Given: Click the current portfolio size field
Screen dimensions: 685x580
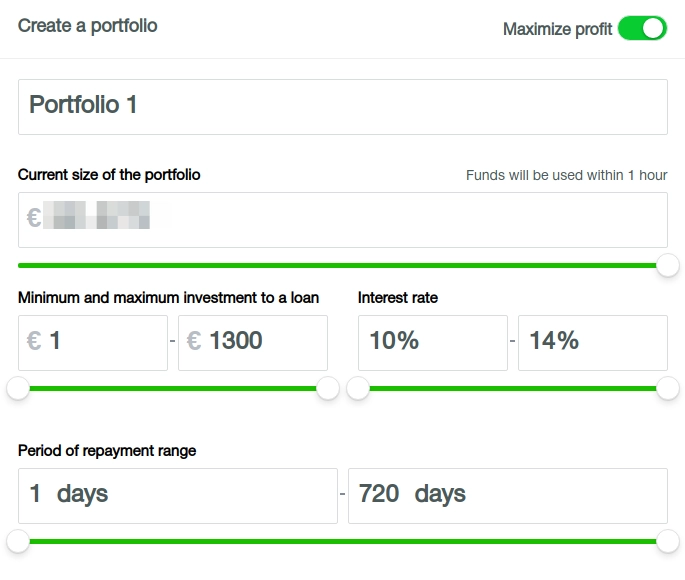Looking at the screenshot, I should [342, 219].
